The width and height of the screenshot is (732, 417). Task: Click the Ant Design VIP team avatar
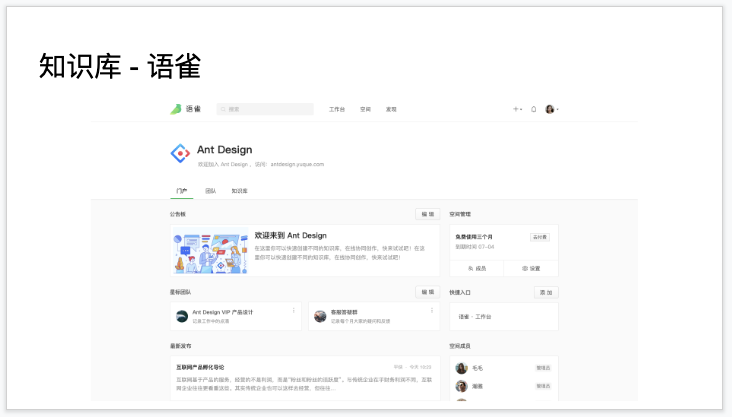182,316
